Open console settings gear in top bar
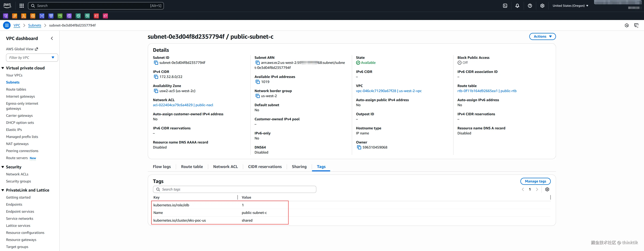 (x=542, y=6)
